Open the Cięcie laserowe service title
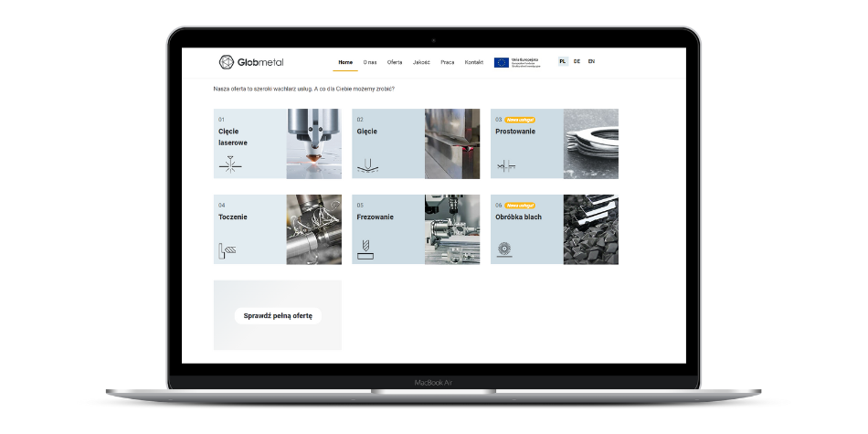Image resolution: width=868 pixels, height=434 pixels. [232, 137]
